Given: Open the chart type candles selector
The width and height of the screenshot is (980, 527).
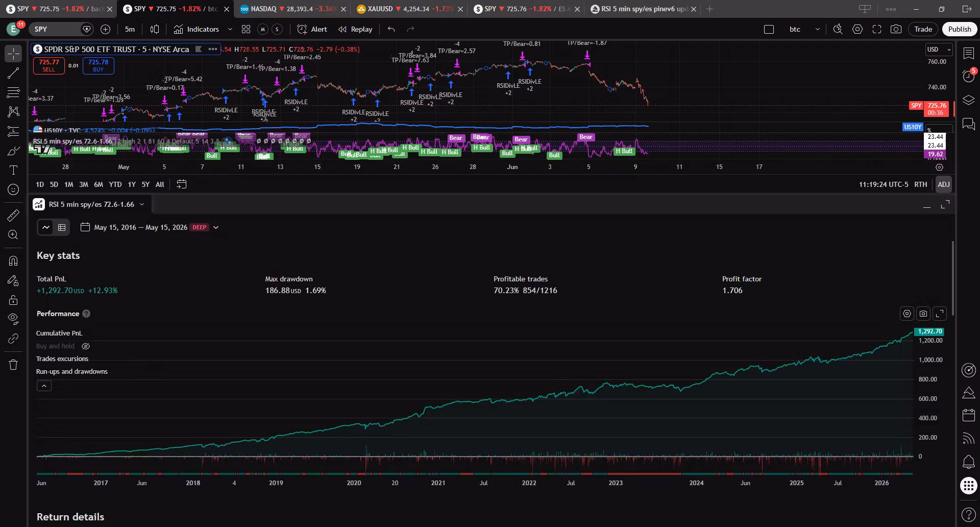Looking at the screenshot, I should coord(155,29).
